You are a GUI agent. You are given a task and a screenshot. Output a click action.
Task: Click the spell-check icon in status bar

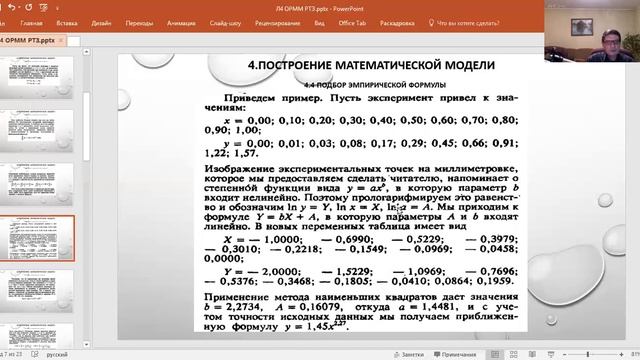tap(35, 354)
